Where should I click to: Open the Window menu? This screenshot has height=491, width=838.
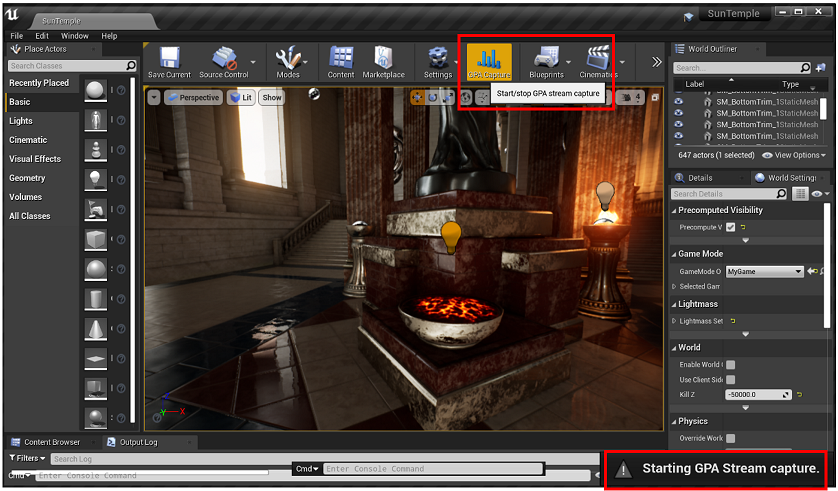74,36
